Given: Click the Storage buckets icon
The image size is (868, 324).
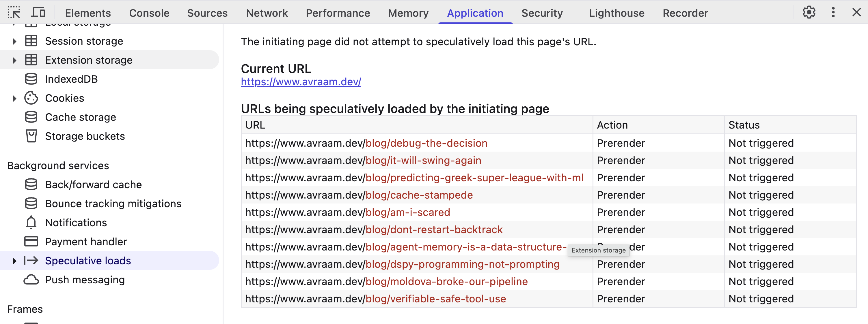Looking at the screenshot, I should (31, 136).
